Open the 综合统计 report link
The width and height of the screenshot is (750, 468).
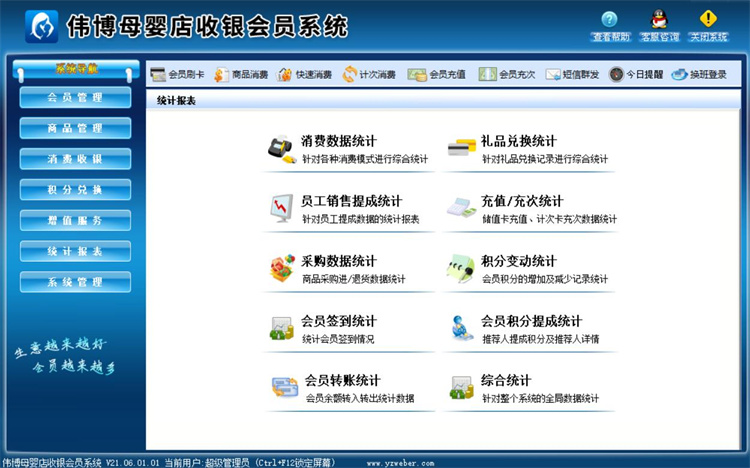(x=506, y=380)
